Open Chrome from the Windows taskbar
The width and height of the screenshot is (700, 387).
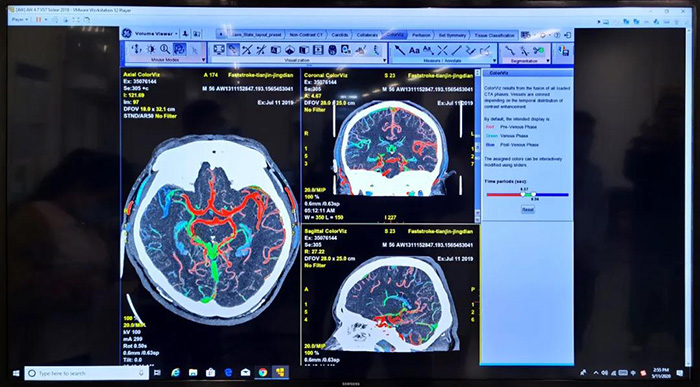pos(263,372)
